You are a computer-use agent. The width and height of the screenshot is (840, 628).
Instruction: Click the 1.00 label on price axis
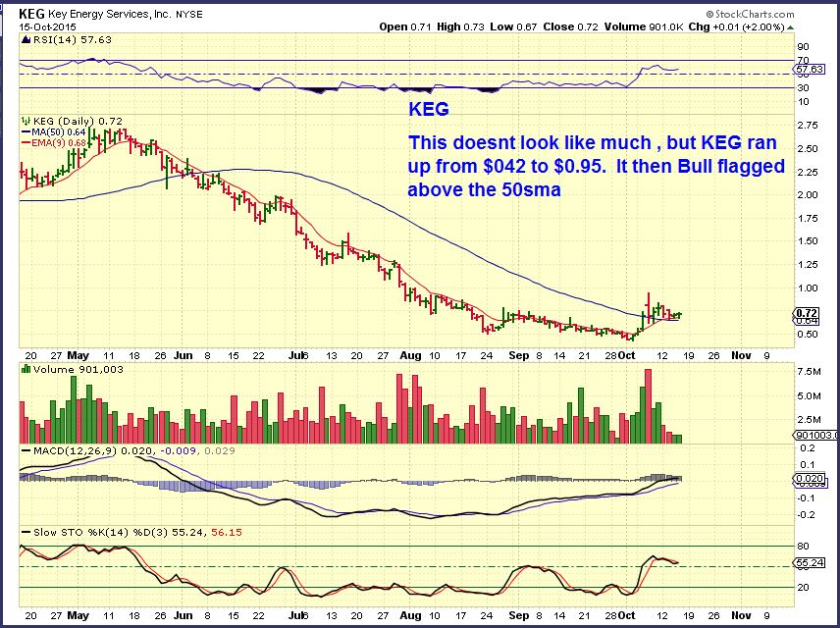pyautogui.click(x=808, y=288)
